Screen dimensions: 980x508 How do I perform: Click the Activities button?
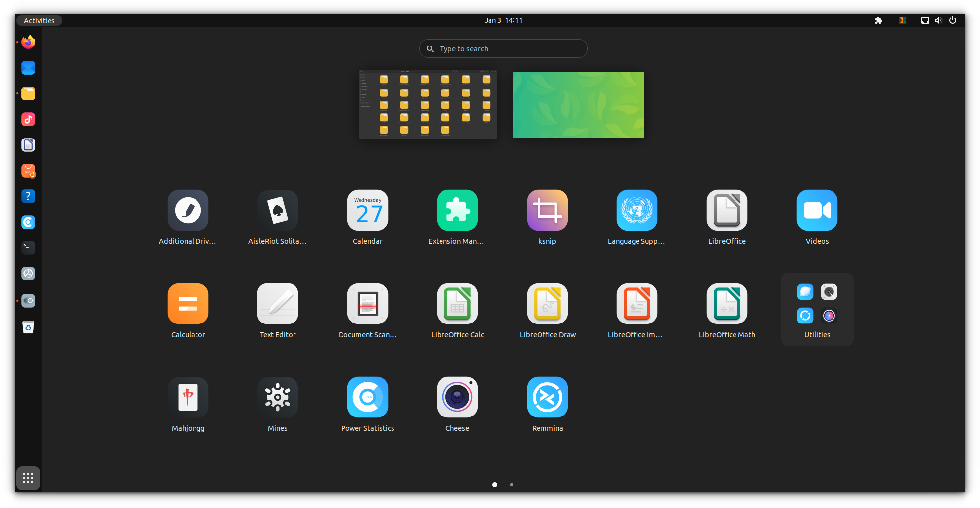pos(39,20)
